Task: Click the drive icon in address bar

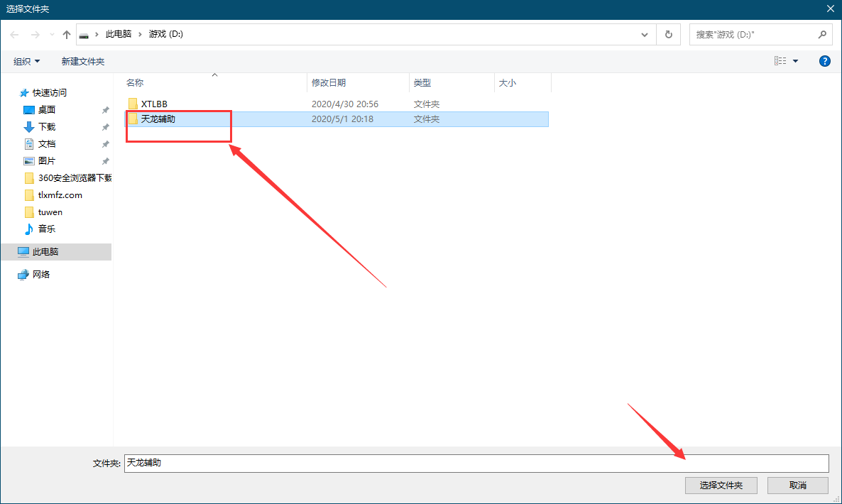Action: coord(84,35)
